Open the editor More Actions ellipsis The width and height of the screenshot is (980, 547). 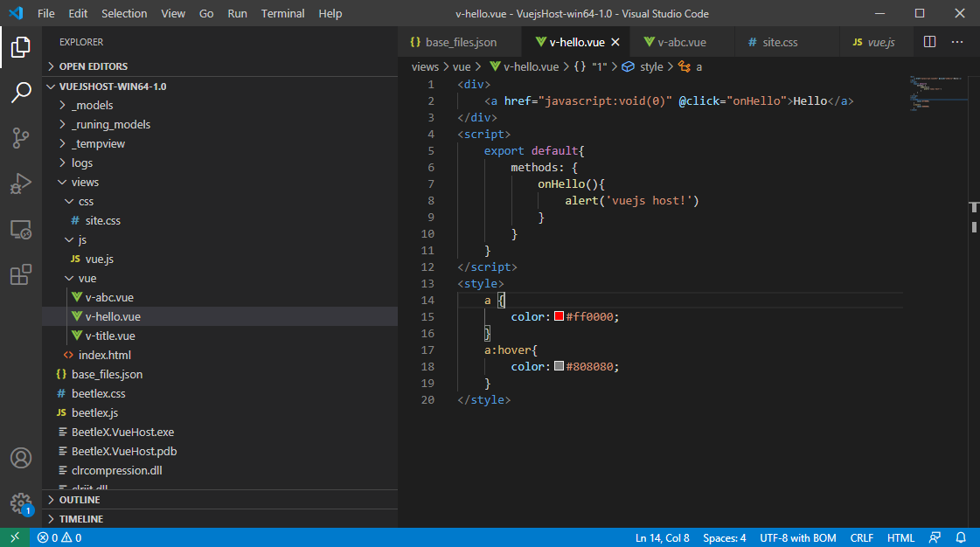click(x=957, y=42)
